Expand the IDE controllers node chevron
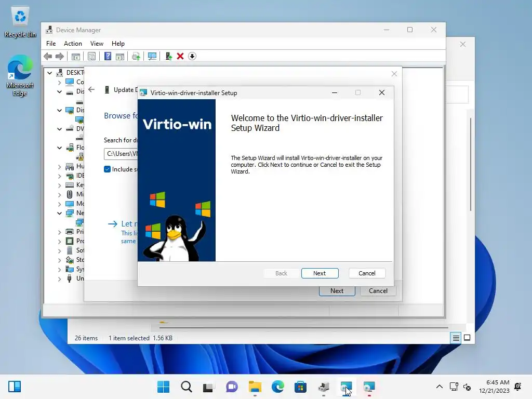The image size is (532, 399). click(59, 176)
